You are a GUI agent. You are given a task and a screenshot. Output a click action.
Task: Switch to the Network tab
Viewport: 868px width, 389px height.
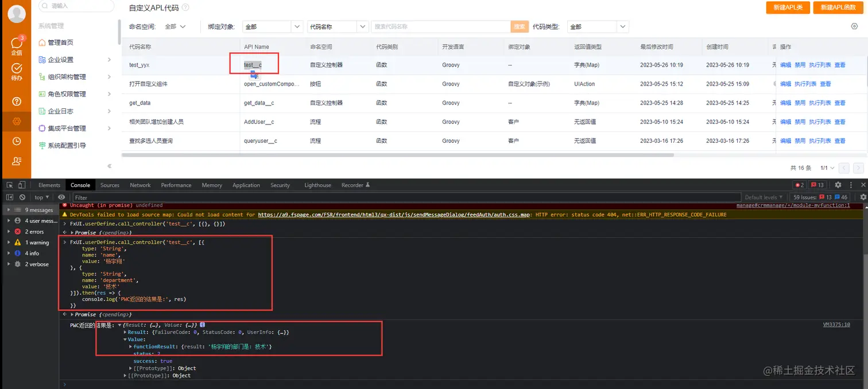tap(140, 185)
